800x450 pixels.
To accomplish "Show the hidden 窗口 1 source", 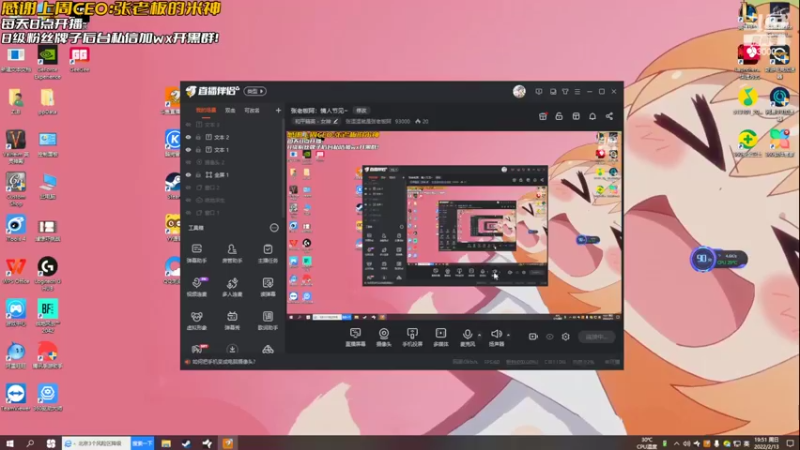I will [x=188, y=213].
